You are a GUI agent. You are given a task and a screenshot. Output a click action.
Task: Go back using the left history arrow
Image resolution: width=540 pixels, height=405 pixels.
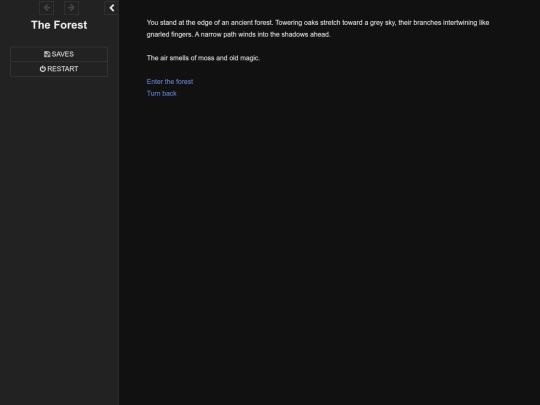[46, 8]
